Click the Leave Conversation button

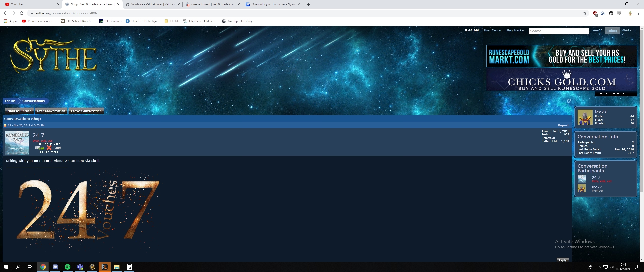(86, 111)
